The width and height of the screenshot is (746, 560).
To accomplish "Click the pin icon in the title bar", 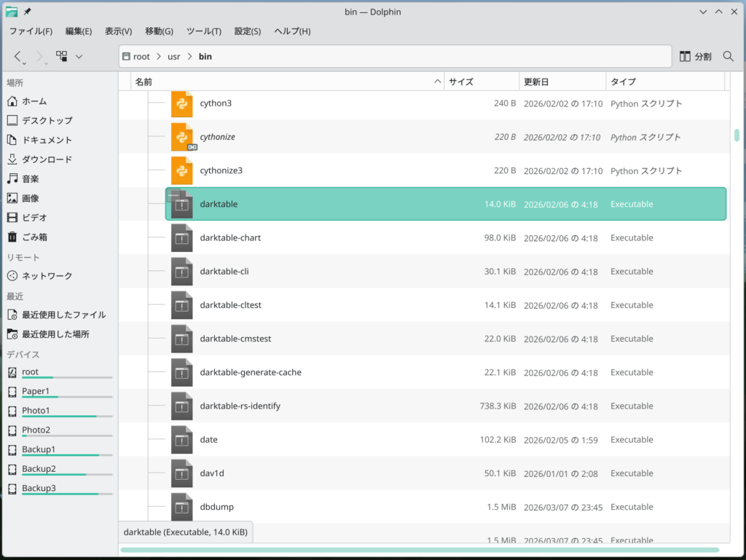I will 28,12.
